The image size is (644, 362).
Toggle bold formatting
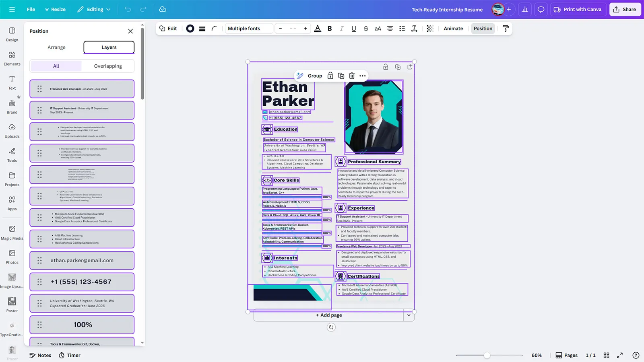point(330,29)
